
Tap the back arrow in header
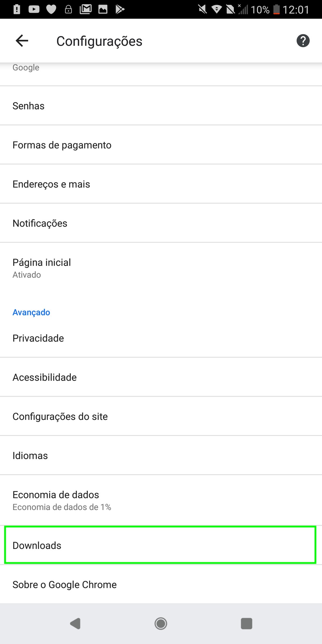click(x=22, y=41)
